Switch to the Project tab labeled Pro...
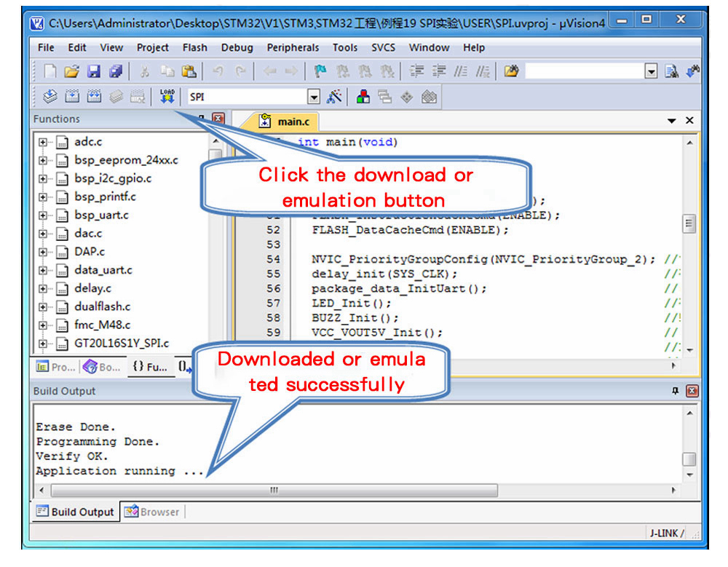This screenshot has width=728, height=567. pos(56,367)
